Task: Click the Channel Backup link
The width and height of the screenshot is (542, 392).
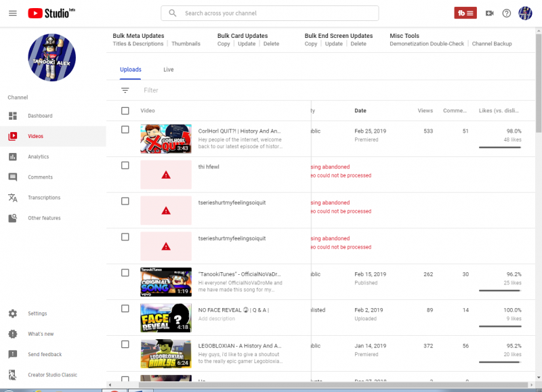Action: pos(492,44)
